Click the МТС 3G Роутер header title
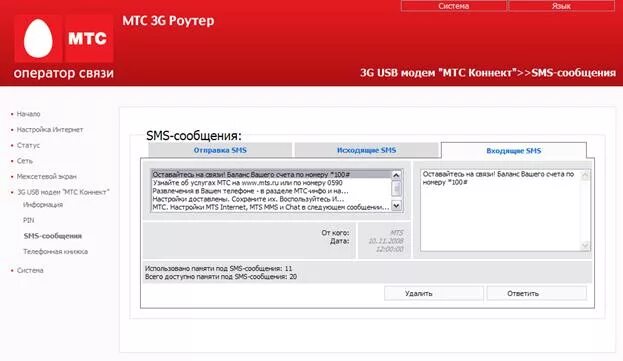623x361 pixels. point(168,21)
